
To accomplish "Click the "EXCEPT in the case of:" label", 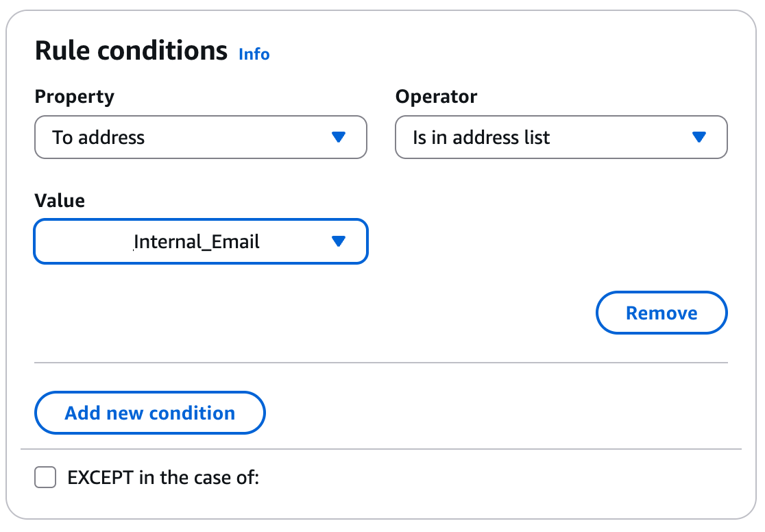I will click(x=163, y=477).
